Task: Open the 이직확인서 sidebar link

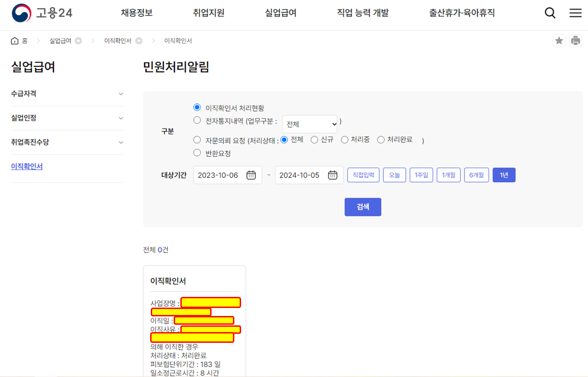Action: 26,166
